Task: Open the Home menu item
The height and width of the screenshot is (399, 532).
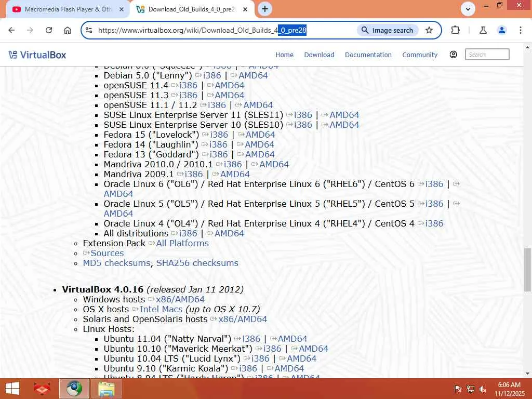Action: point(284,55)
